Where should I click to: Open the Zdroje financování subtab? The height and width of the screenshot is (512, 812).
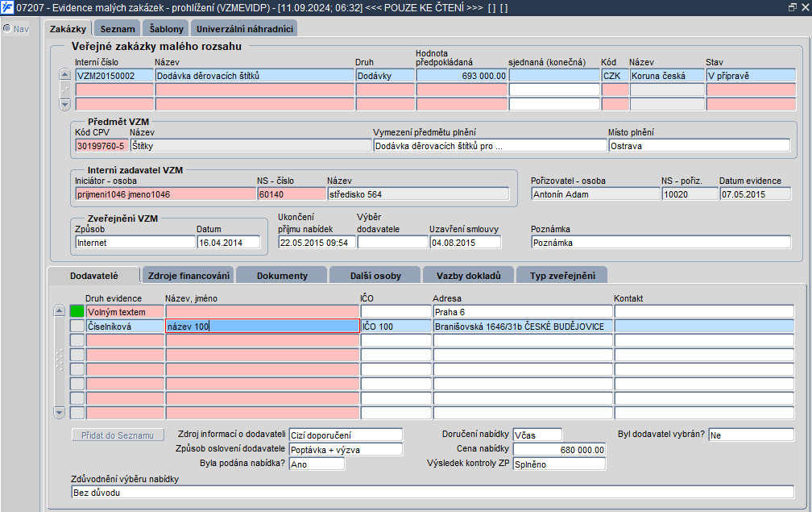188,276
